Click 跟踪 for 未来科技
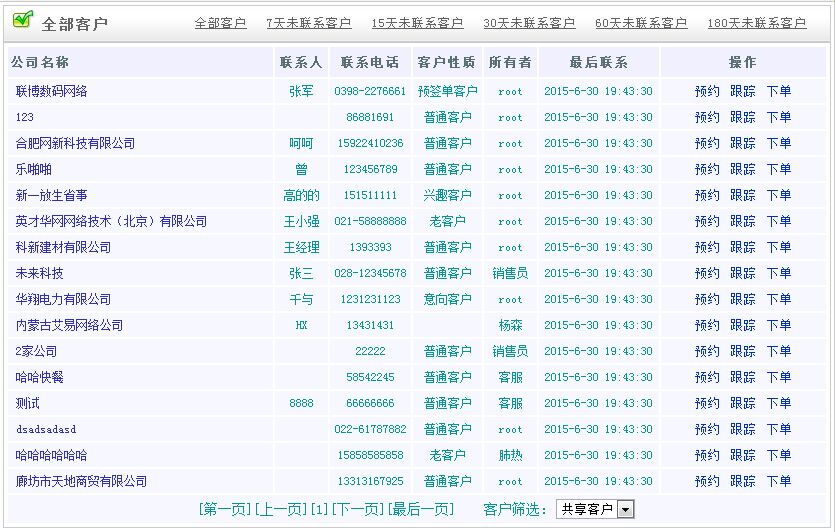This screenshot has height=532, width=835. coord(743,273)
